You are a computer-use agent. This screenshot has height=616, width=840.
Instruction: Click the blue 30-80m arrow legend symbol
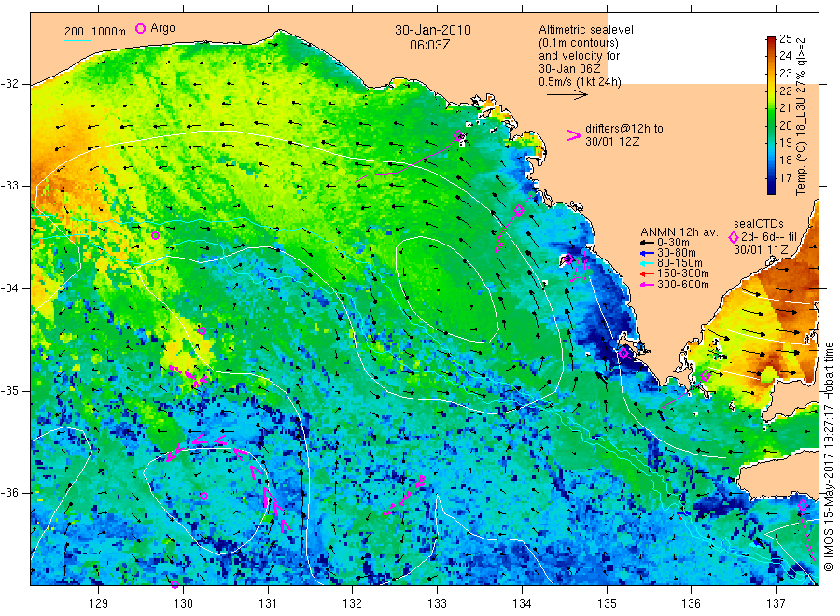pos(647,253)
